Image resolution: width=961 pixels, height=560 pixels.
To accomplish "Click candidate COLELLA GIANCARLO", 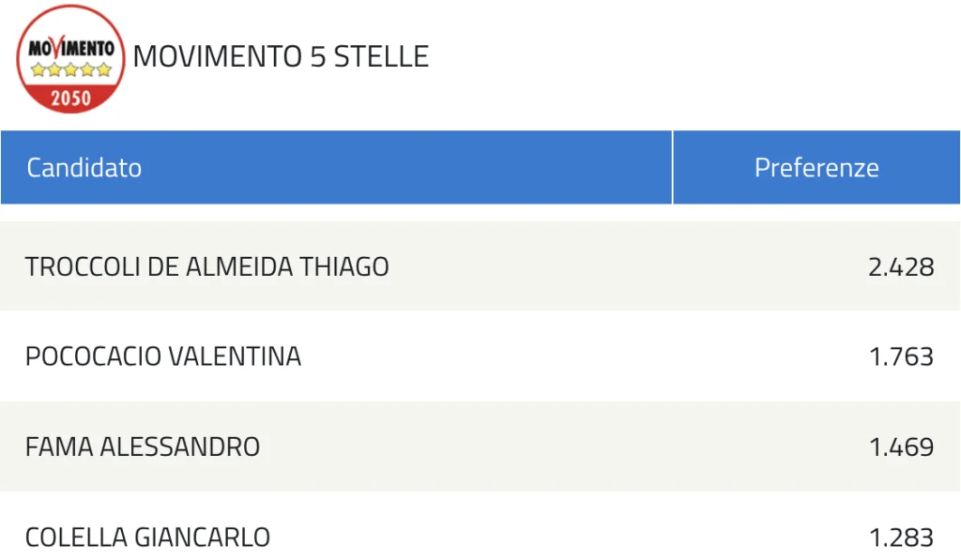I will coord(147,537).
